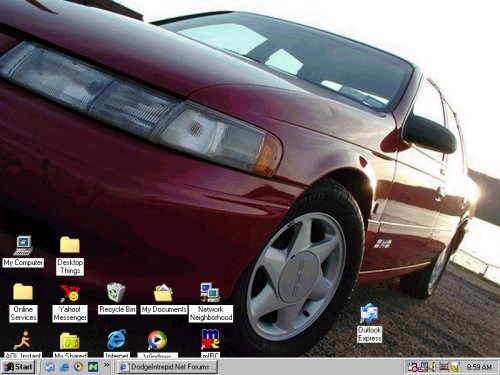Select the My Documents label text
500x375 pixels.
164,309
